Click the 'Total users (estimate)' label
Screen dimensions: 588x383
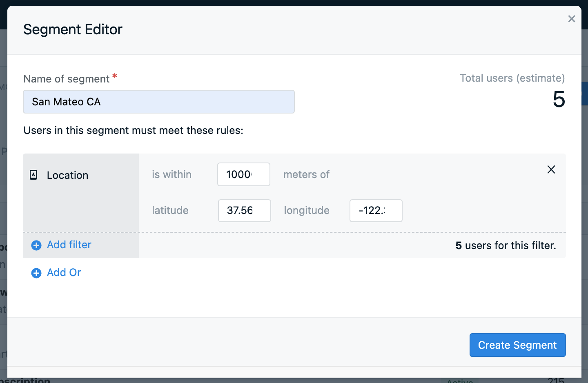pyautogui.click(x=512, y=78)
